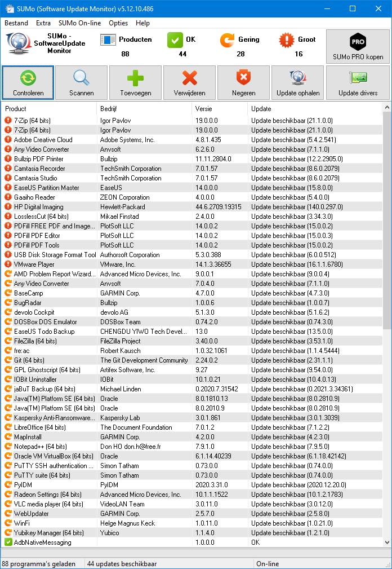
Task: Click the scrollbar up arrow
Action: click(387, 107)
